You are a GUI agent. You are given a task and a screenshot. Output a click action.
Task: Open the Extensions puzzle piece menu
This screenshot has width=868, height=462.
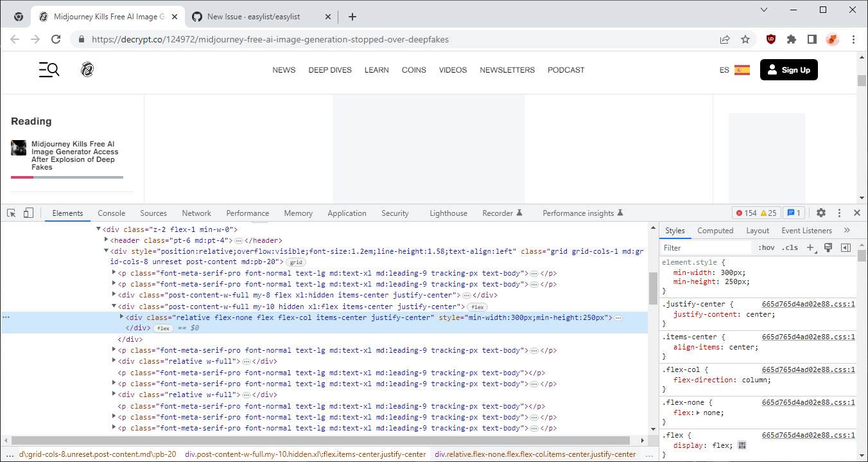pyautogui.click(x=792, y=39)
